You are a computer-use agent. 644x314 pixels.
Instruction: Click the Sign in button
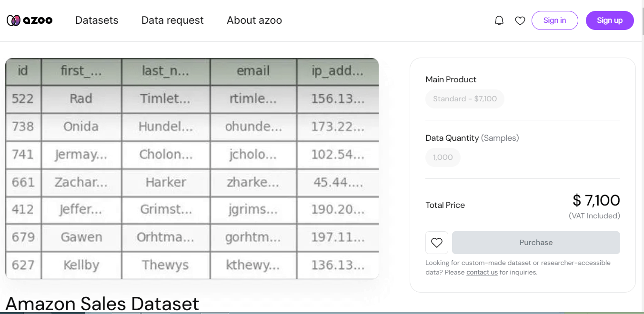click(554, 20)
